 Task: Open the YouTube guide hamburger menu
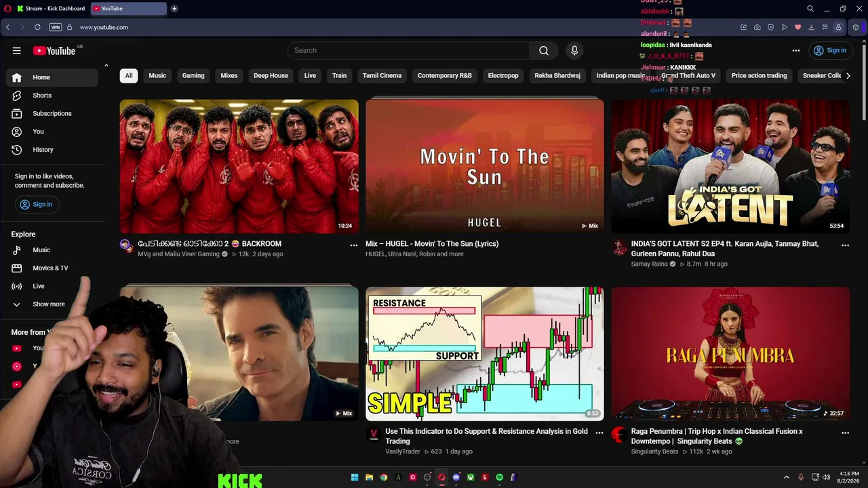point(17,50)
